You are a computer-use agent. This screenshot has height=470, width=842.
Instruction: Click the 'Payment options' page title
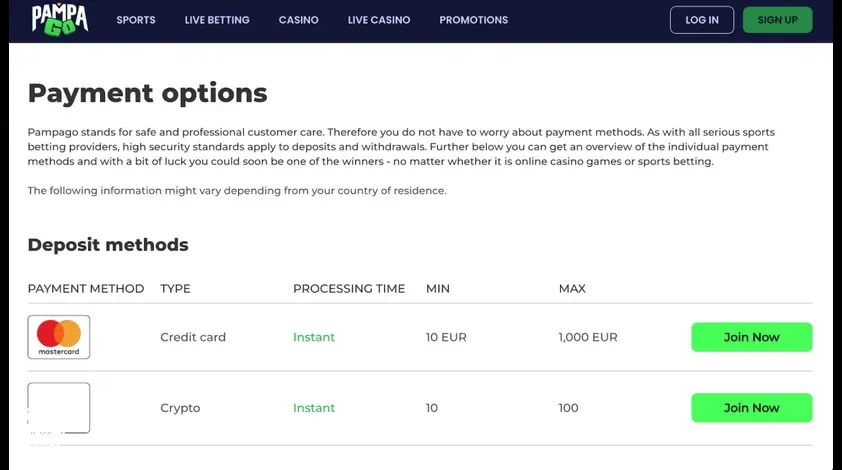[147, 93]
